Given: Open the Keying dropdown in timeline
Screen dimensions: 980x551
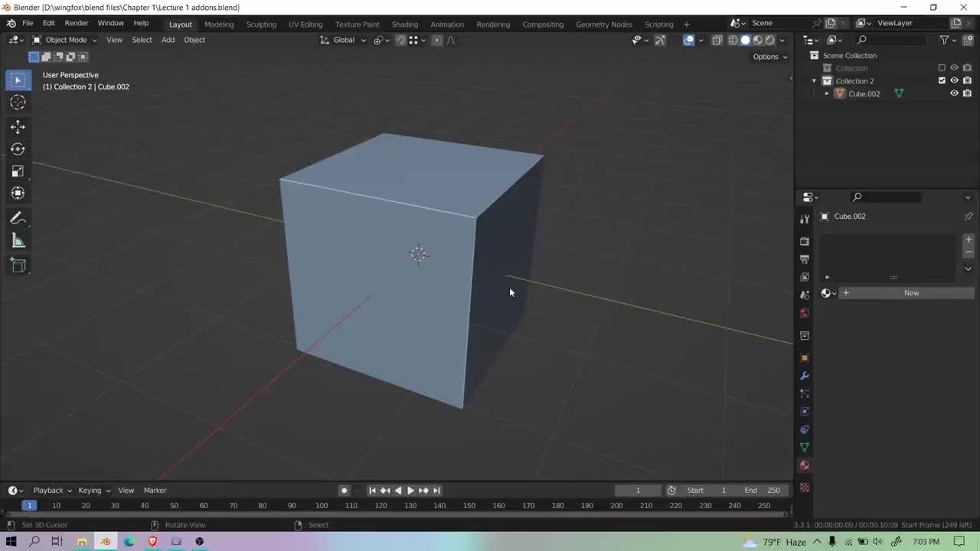Looking at the screenshot, I should 93,491.
